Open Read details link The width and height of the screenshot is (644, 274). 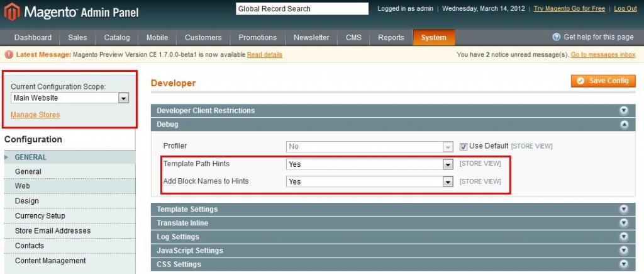[265, 55]
